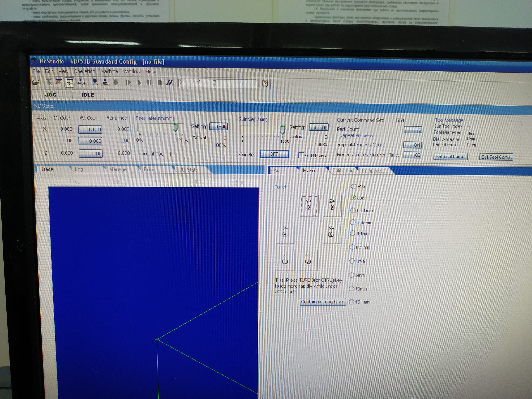Screen dimensions: 532x399
Task: Expand the Customed Length button
Action: click(x=322, y=302)
